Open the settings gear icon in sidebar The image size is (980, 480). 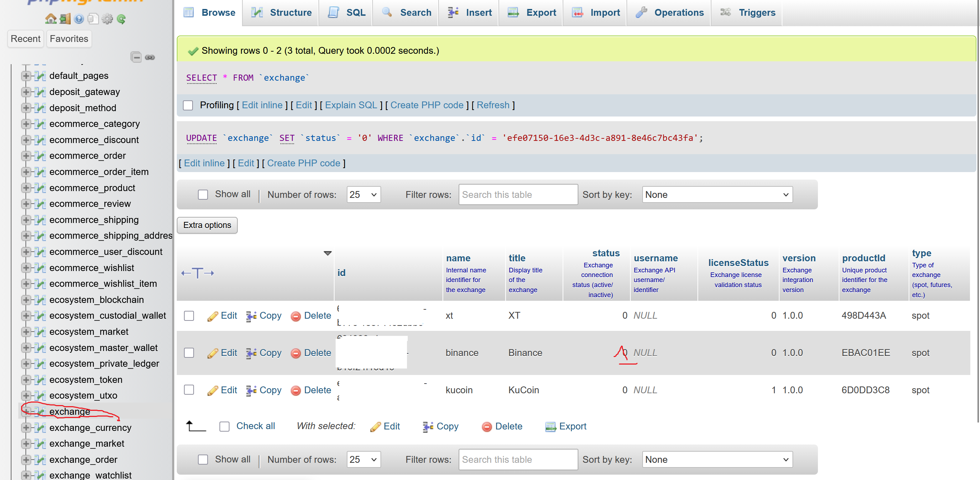(107, 19)
